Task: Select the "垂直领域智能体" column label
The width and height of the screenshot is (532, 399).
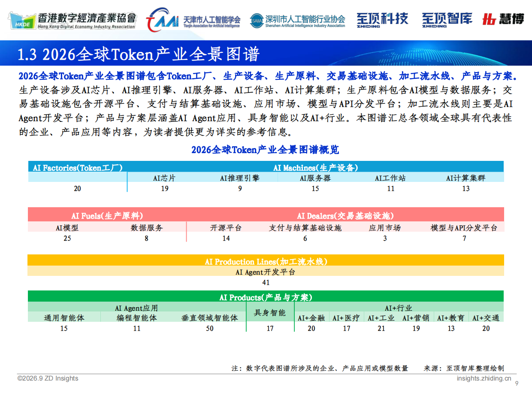Action: click(210, 318)
